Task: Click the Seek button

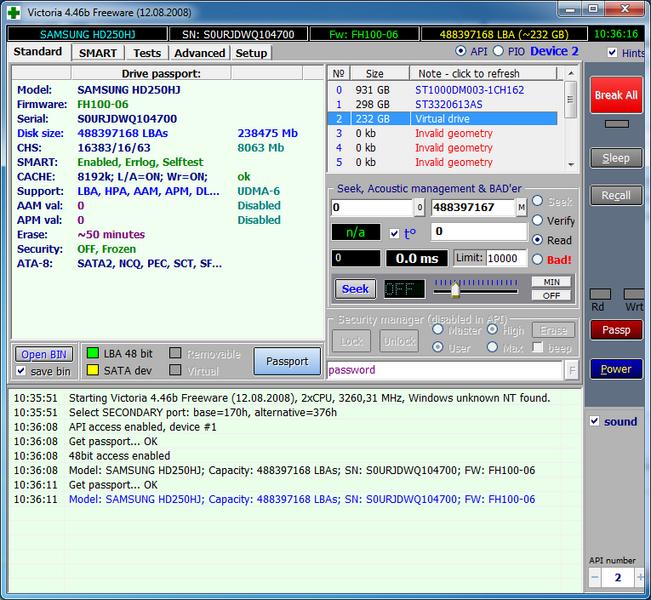Action: click(355, 289)
